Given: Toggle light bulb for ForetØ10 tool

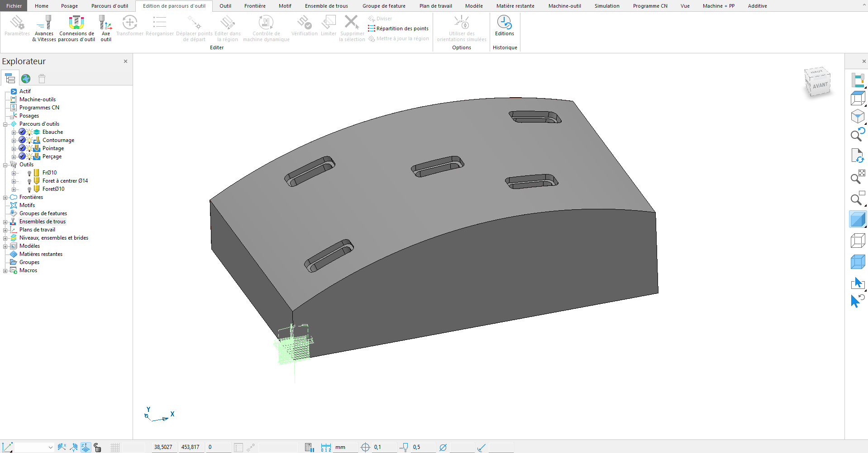Looking at the screenshot, I should (29, 189).
